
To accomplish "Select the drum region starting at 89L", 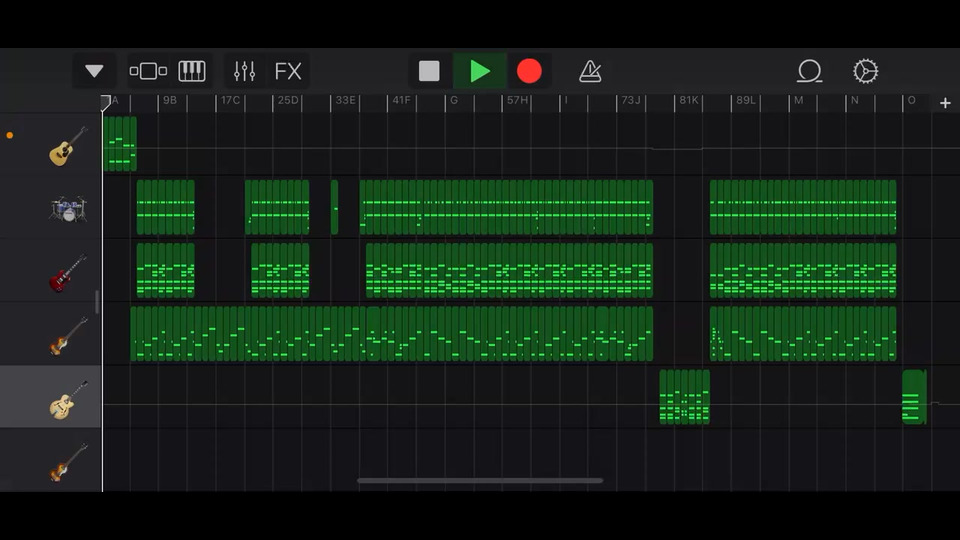I will (x=803, y=207).
